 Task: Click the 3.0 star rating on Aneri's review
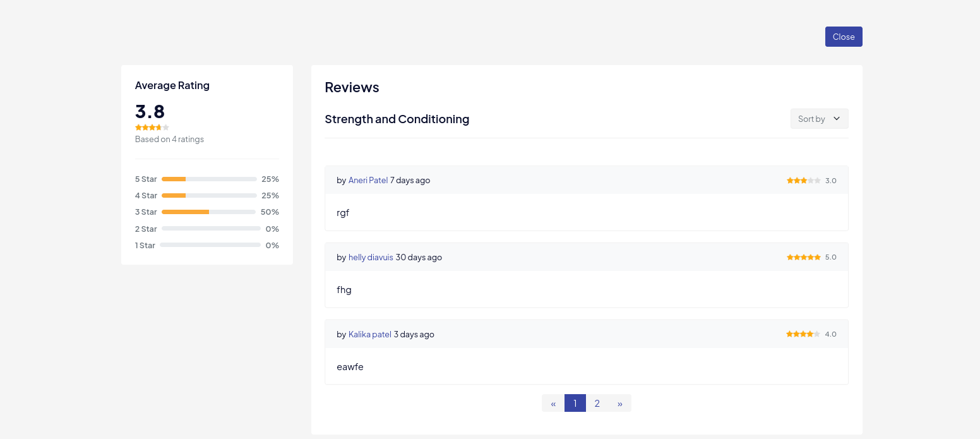803,181
